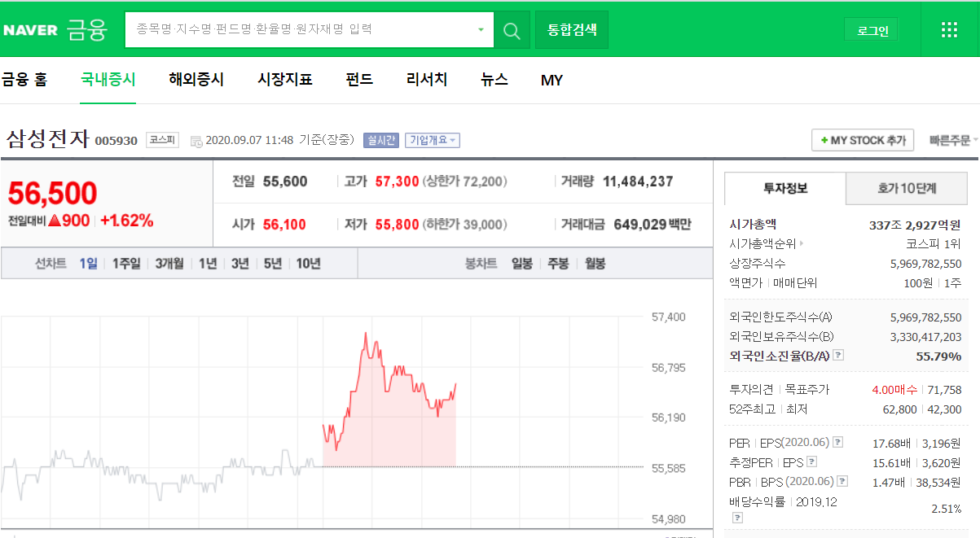
Task: Show 월봉 candle chart
Action: (x=595, y=264)
